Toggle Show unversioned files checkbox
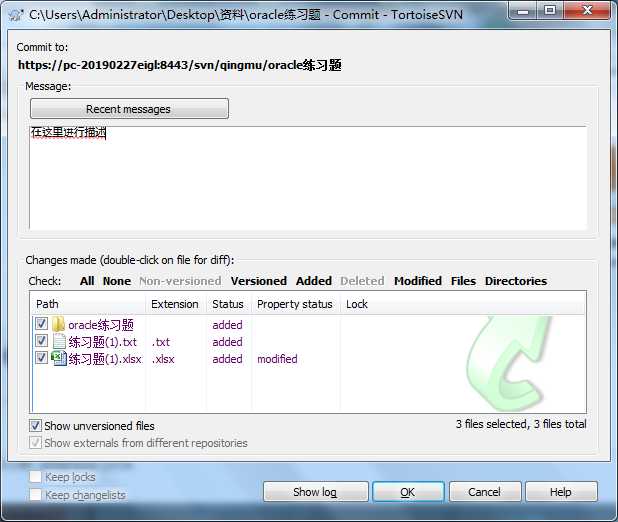The image size is (618, 522). point(35,425)
